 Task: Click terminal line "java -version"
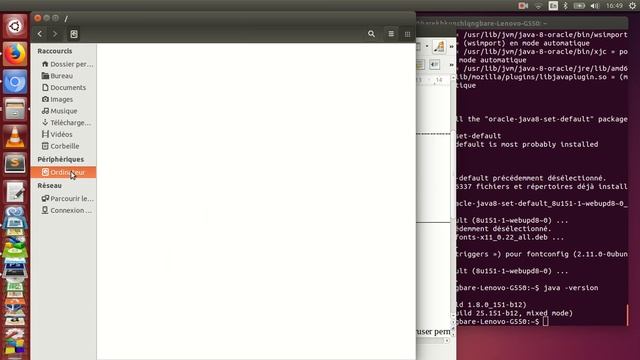coord(571,288)
